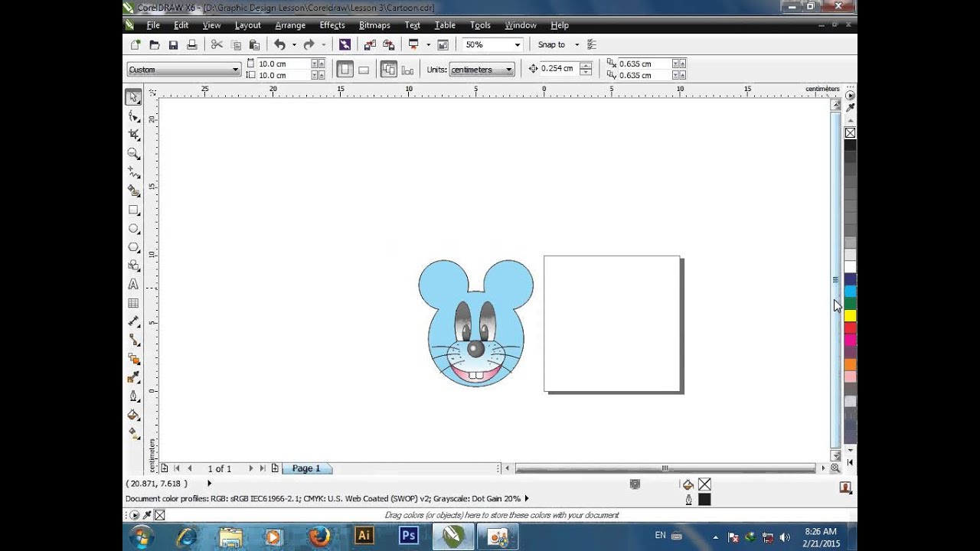Activate the Text tool
980x551 pixels.
[134, 285]
